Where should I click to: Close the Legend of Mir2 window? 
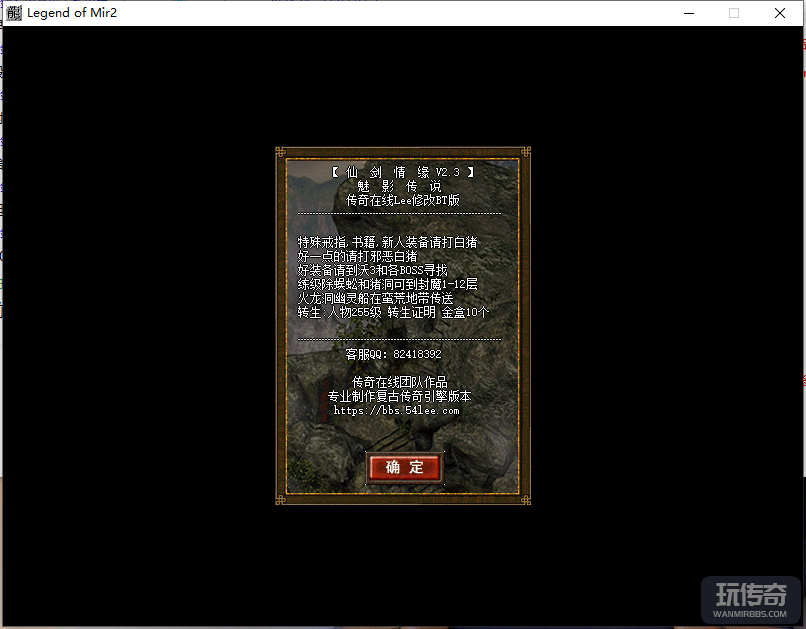pos(780,13)
